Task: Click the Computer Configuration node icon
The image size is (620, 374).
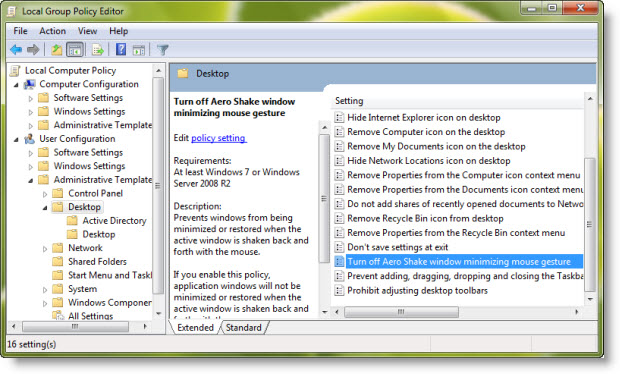Action: (x=30, y=84)
